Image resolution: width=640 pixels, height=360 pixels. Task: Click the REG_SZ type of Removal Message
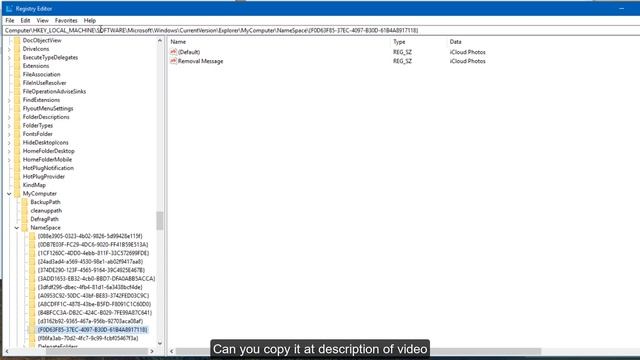[x=402, y=61]
